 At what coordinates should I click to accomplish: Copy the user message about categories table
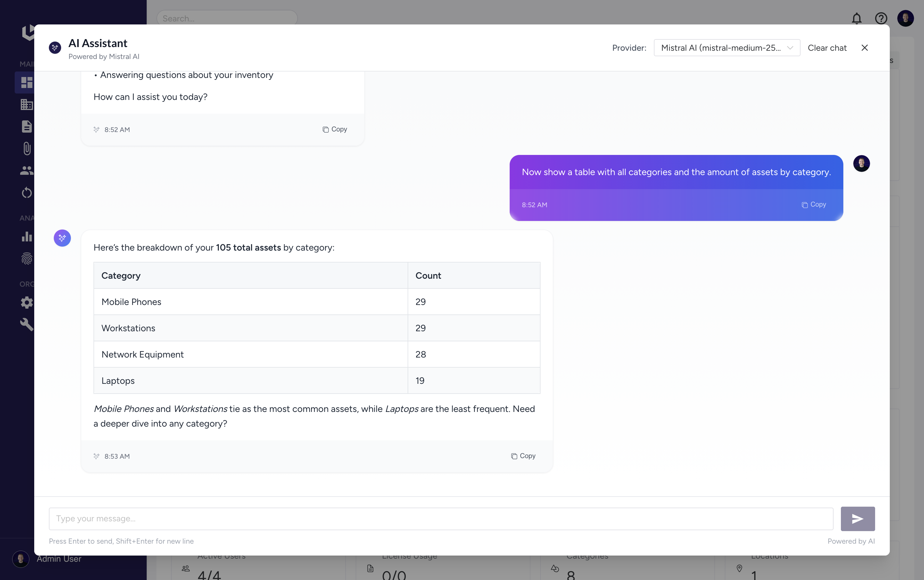[x=813, y=205]
